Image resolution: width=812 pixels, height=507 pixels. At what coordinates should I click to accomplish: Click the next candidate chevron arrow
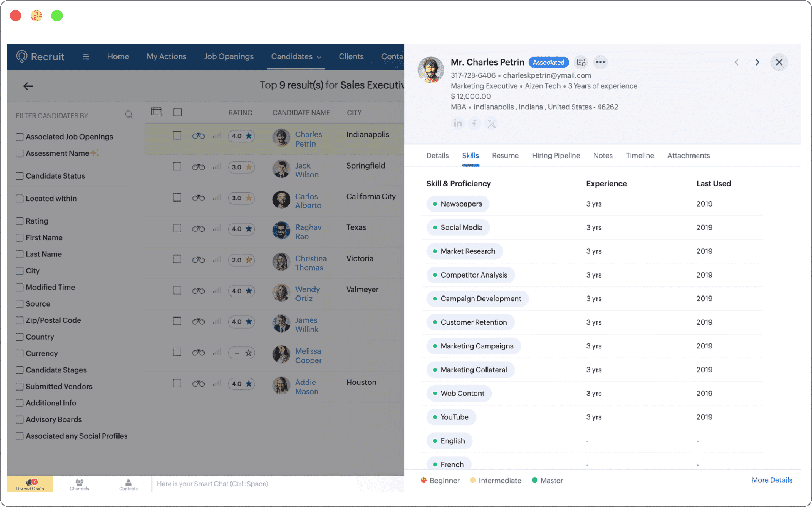757,62
